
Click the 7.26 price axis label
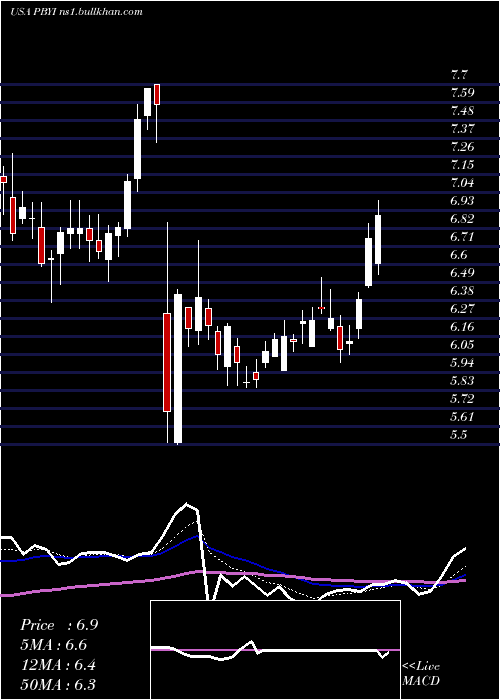[x=462, y=147]
